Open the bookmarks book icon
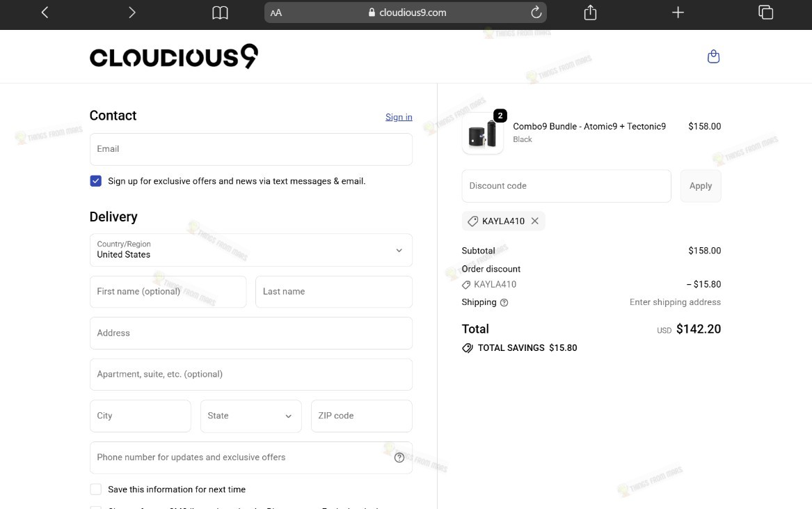Viewport: 812px width, 509px height. (220, 13)
